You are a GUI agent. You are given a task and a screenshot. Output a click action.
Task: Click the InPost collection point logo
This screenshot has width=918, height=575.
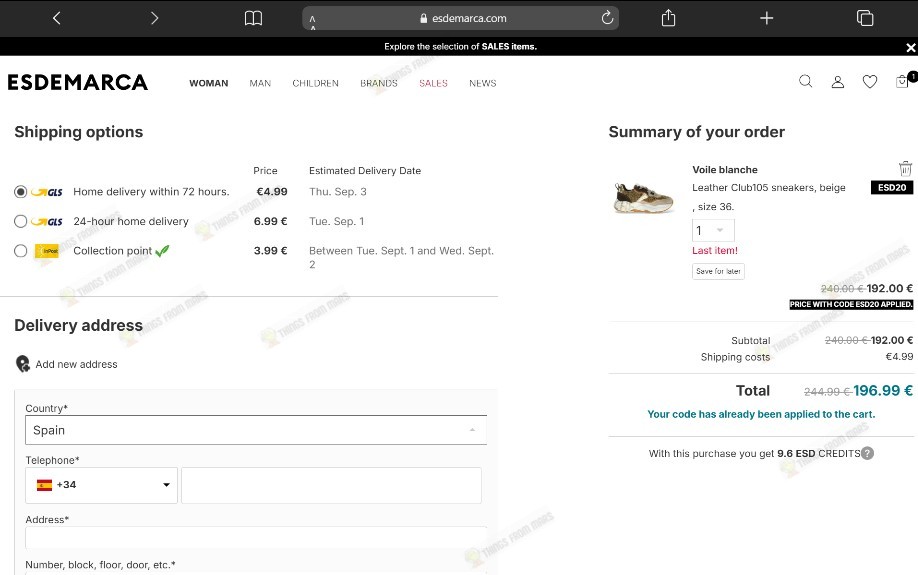tap(47, 251)
